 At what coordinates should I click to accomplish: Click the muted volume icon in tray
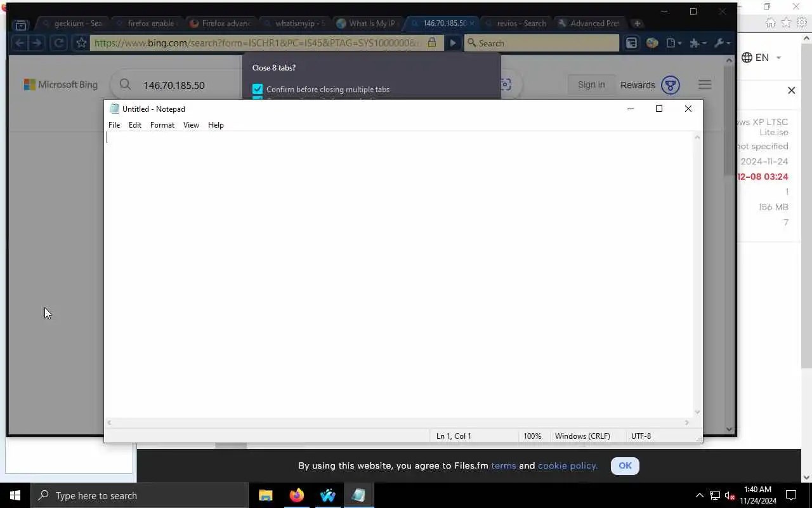tap(730, 495)
